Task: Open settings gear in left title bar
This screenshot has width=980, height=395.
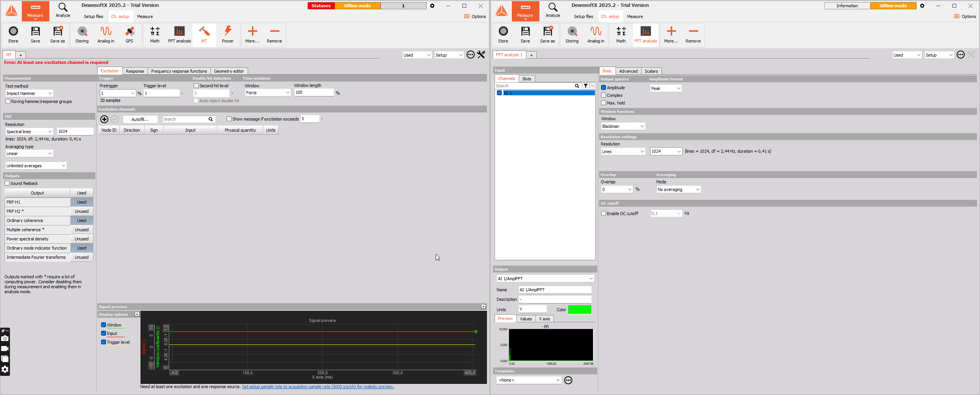Action: (x=432, y=6)
